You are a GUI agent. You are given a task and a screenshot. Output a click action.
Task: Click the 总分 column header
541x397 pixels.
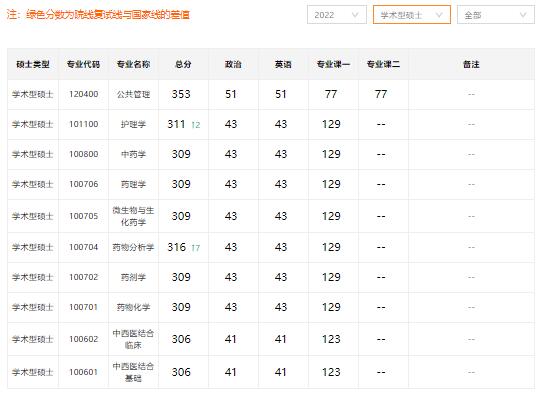point(183,64)
